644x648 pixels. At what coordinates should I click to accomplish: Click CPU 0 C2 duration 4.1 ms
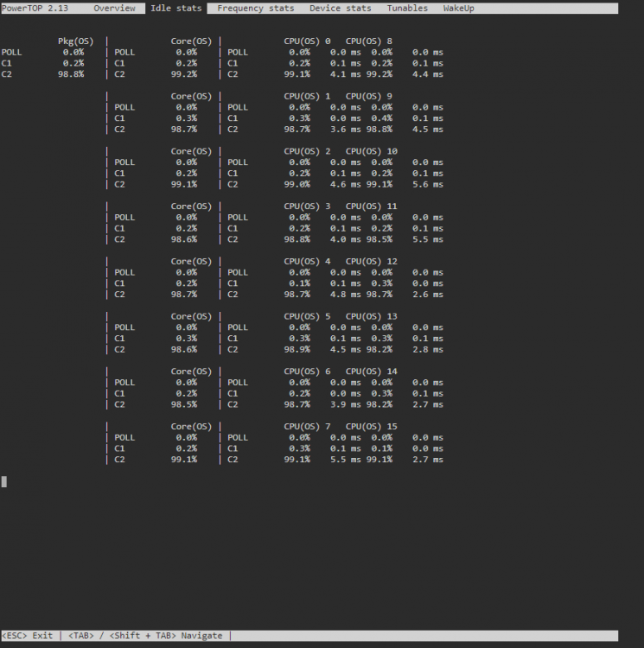pos(346,74)
